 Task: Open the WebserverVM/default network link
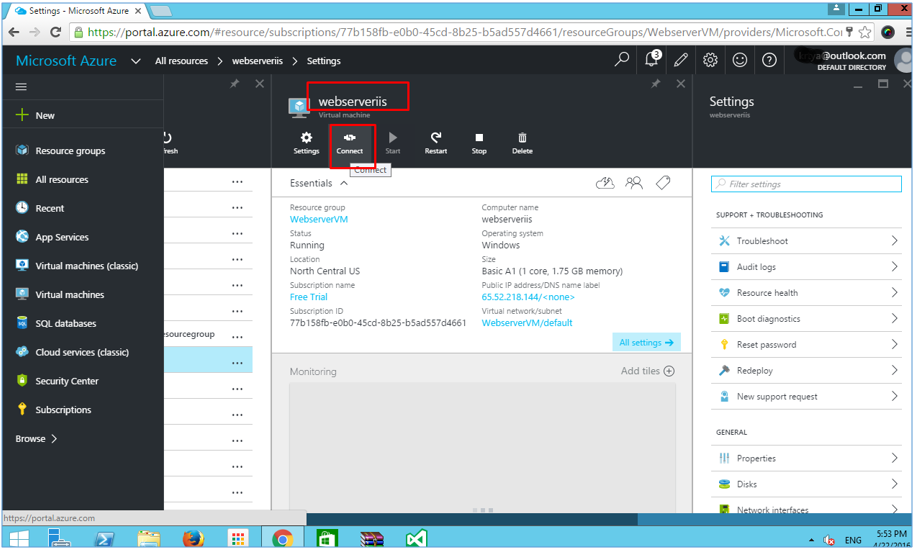click(527, 323)
